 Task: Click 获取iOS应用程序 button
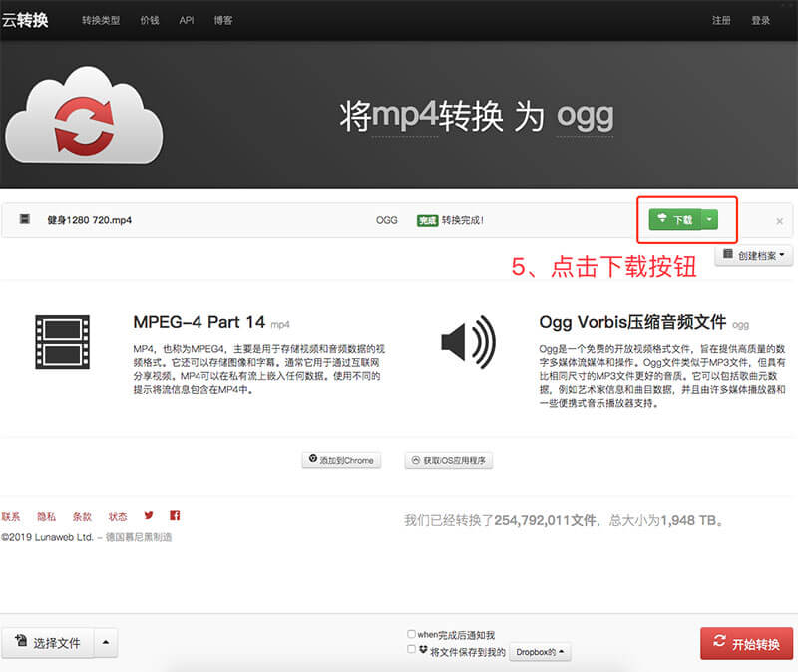pyautogui.click(x=448, y=460)
